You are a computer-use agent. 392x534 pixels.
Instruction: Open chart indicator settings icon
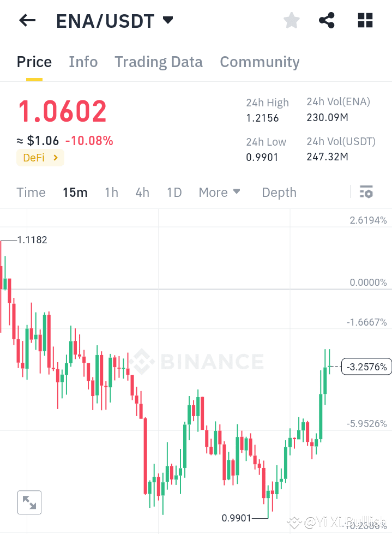(x=366, y=192)
